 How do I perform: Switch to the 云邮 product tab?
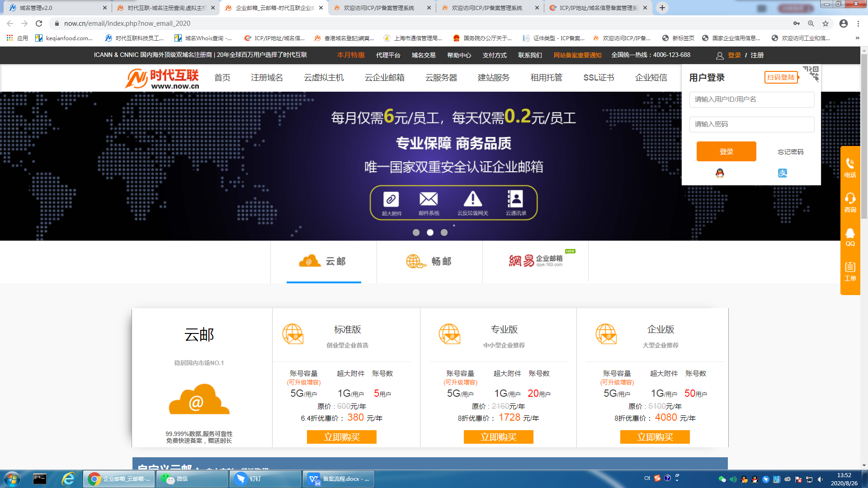tap(324, 262)
